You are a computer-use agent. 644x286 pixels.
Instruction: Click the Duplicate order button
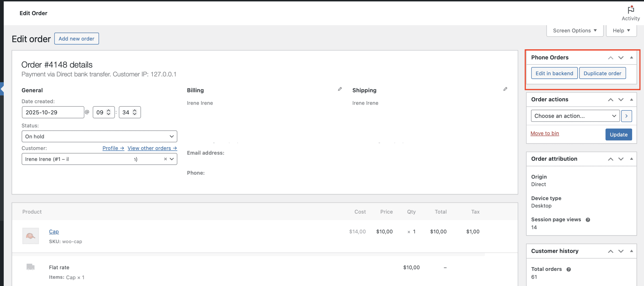click(x=602, y=73)
